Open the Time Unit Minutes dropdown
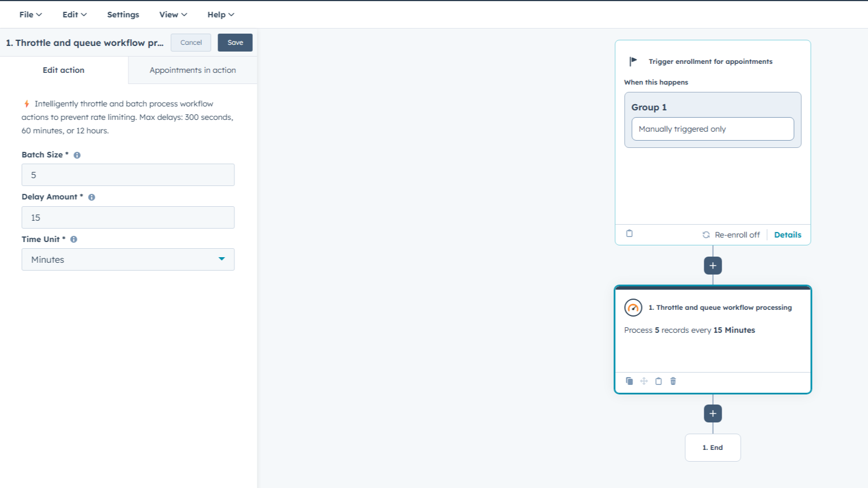This screenshot has width=868, height=488. coord(128,259)
